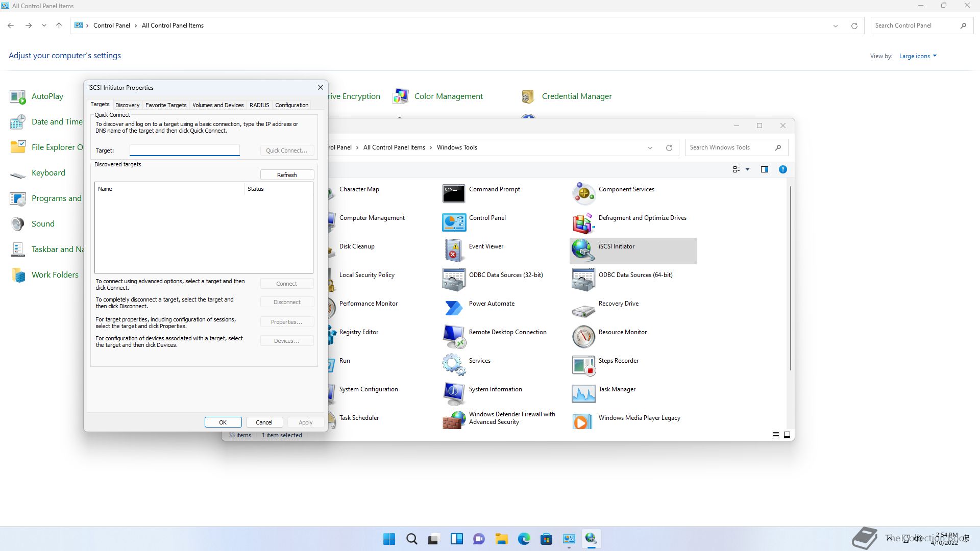The image size is (980, 551).
Task: Open the Volumes and Devices tab
Action: click(218, 105)
